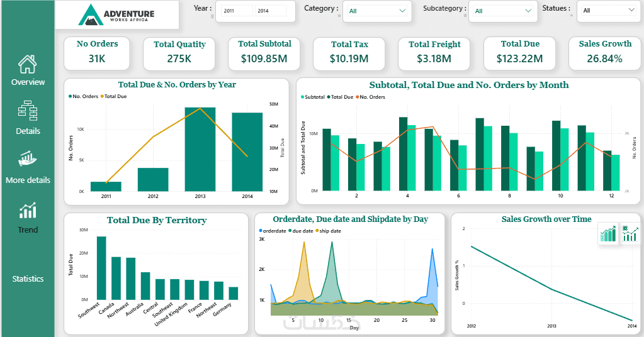Select the Overview label in sidebar
This screenshot has width=644, height=337.
click(28, 82)
